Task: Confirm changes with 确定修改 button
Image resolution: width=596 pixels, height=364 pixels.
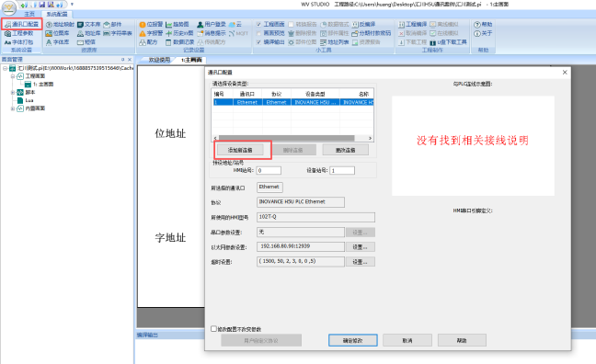Action: (x=353, y=340)
